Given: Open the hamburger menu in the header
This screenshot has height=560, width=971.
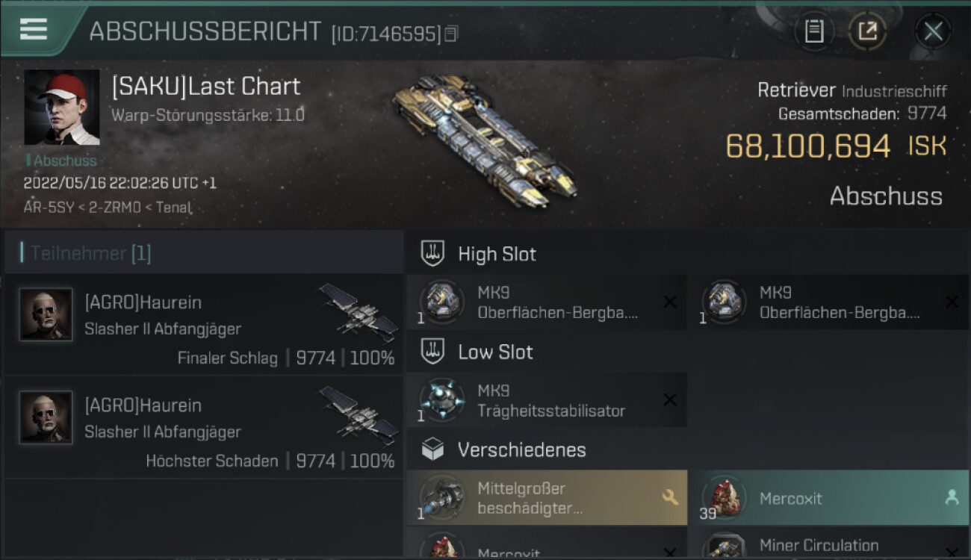Looking at the screenshot, I should (x=34, y=29).
